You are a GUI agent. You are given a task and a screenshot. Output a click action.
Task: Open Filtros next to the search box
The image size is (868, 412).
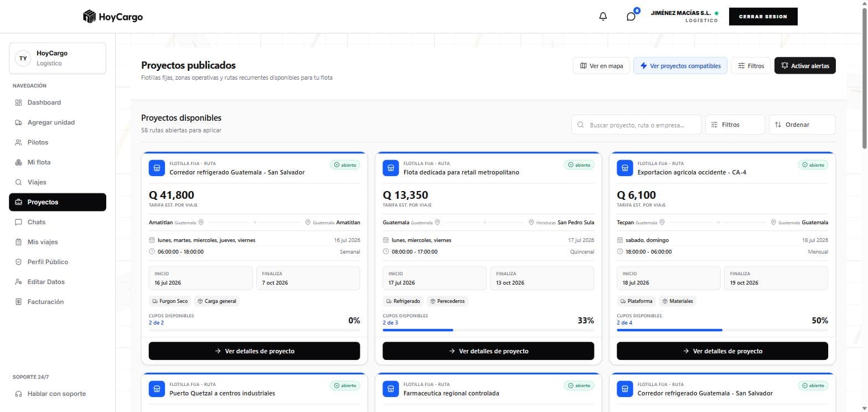pyautogui.click(x=735, y=125)
